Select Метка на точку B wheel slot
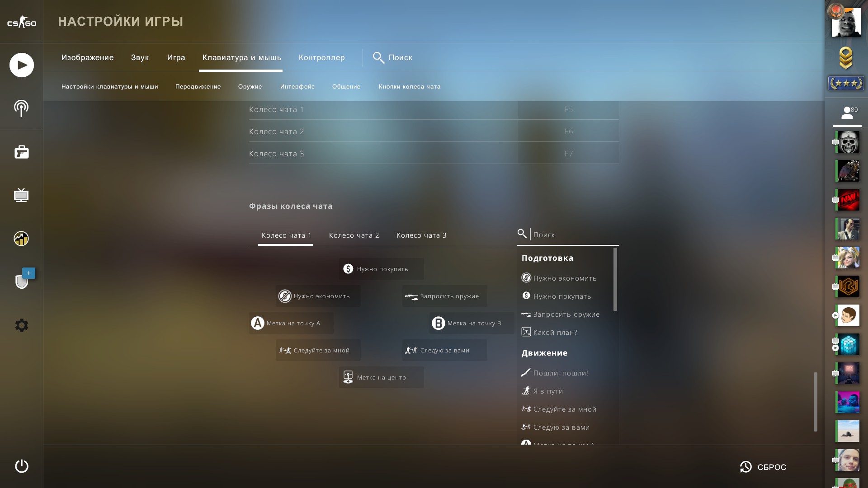This screenshot has width=868, height=488. [472, 323]
